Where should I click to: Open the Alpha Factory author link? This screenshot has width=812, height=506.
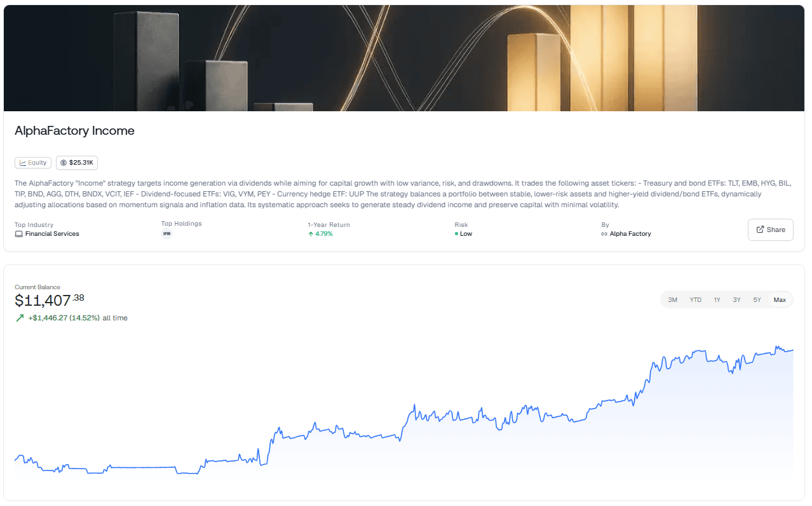pyautogui.click(x=630, y=234)
